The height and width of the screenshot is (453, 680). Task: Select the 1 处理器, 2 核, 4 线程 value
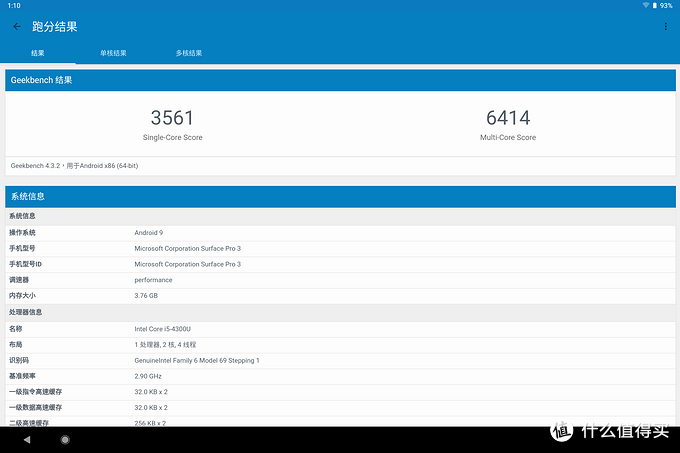165,345
